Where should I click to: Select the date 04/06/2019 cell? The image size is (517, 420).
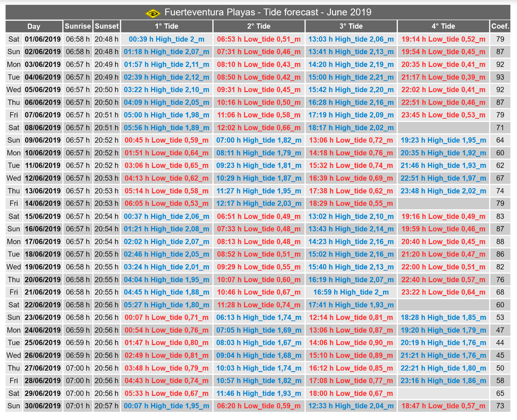(43, 77)
